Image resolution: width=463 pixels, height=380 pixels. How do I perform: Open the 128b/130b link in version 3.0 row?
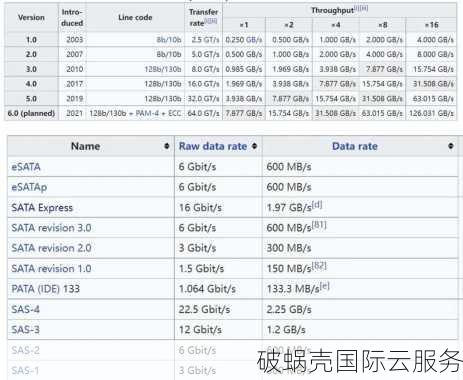coord(163,69)
